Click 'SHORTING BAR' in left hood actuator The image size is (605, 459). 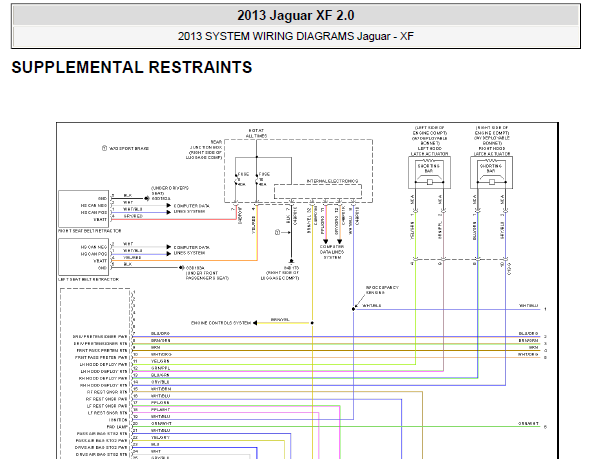[x=429, y=168]
